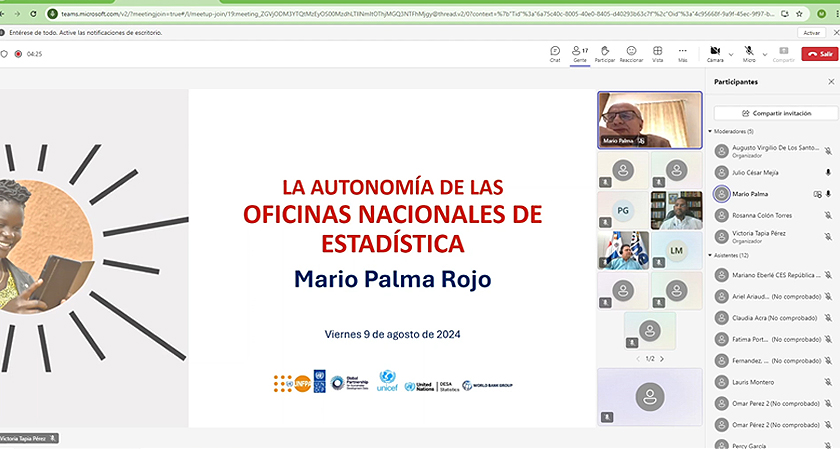The image size is (840, 449).
Task: Click the meeting timer 04:25
Action: (x=34, y=54)
